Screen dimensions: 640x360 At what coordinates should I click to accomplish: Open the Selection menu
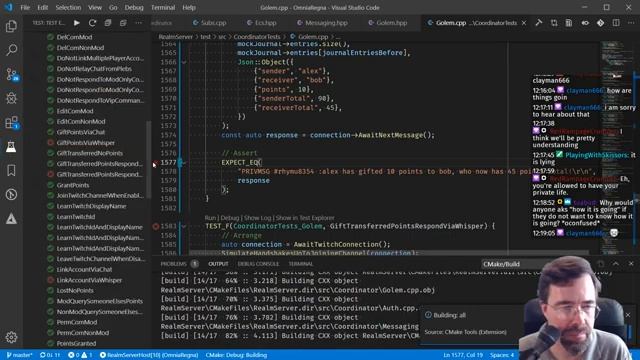point(68,7)
